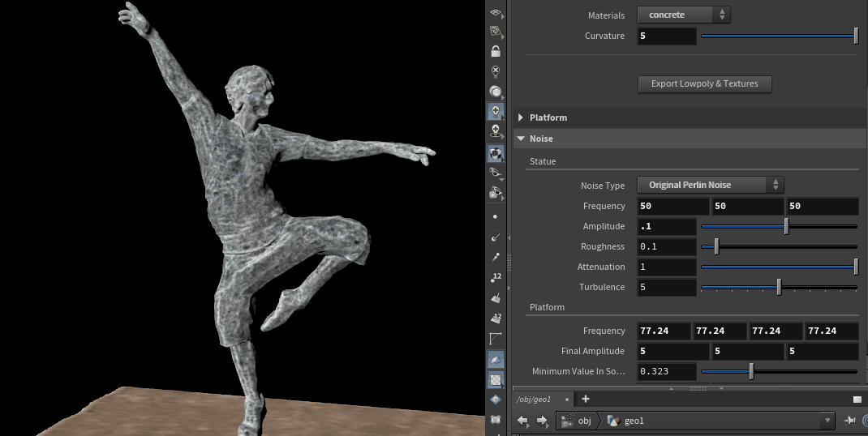Click the pin icon beside path bar
The width and height of the screenshot is (868, 436).
click(849, 421)
